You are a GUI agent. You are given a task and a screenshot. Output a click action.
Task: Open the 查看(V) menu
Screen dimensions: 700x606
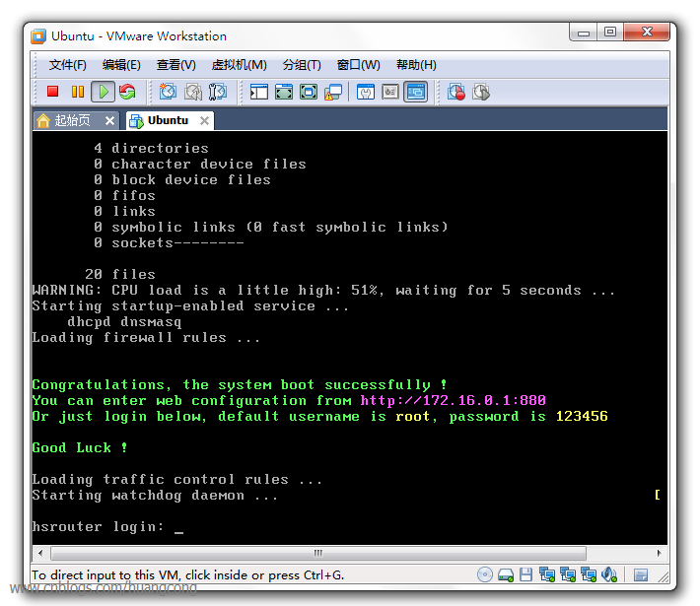175,65
